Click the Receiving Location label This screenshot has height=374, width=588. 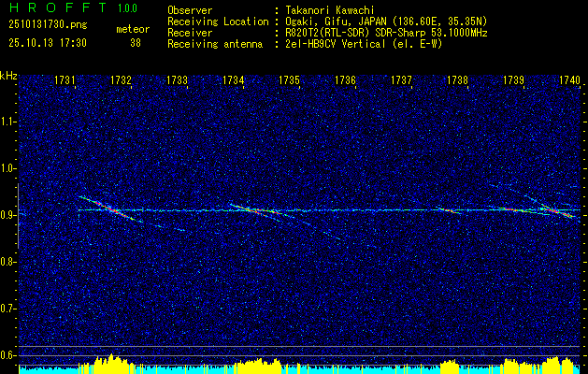pyautogui.click(x=218, y=22)
